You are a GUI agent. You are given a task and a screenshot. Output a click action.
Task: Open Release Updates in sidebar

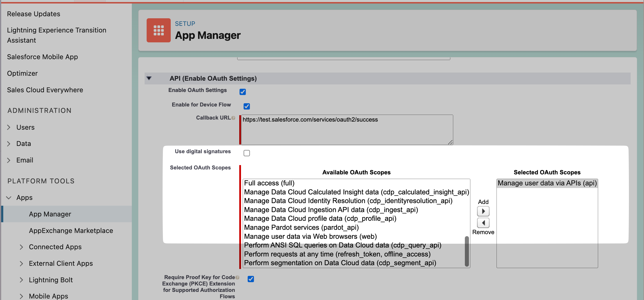(34, 14)
